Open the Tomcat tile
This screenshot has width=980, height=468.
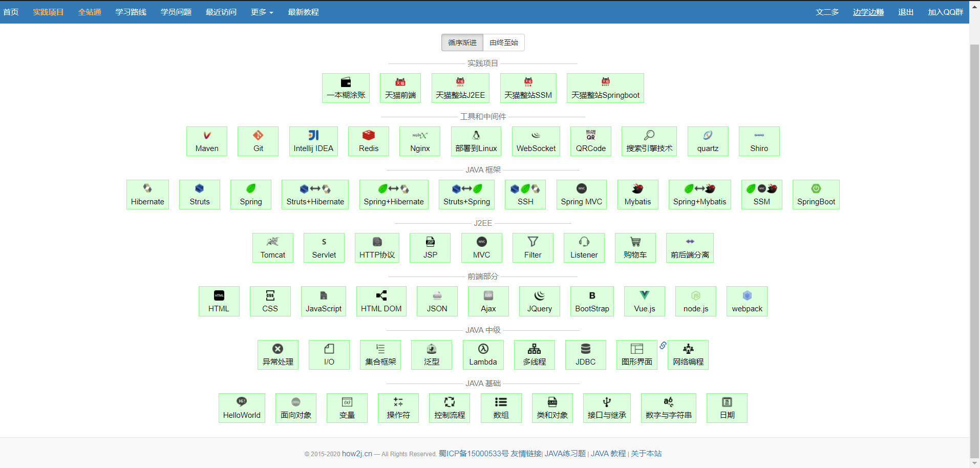[273, 248]
